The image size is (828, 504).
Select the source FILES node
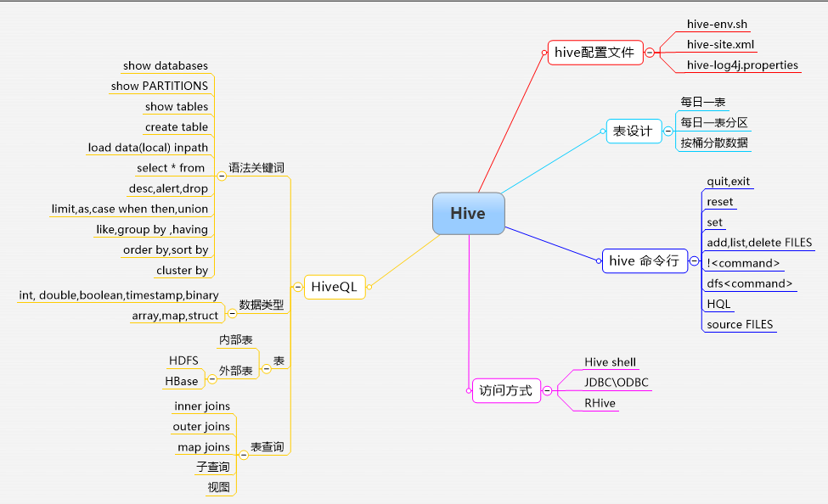[x=738, y=324]
